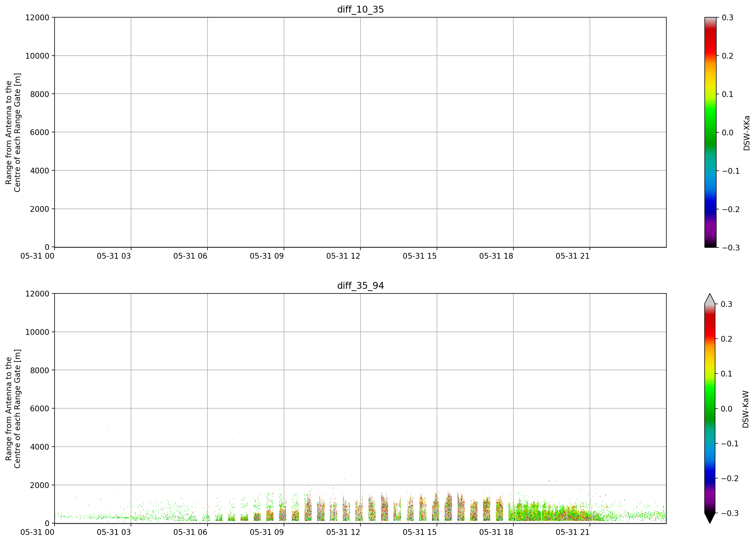Screen dimensions: 756x542
Task: Click the 10000 tick on the top plot
Action: (x=37, y=56)
